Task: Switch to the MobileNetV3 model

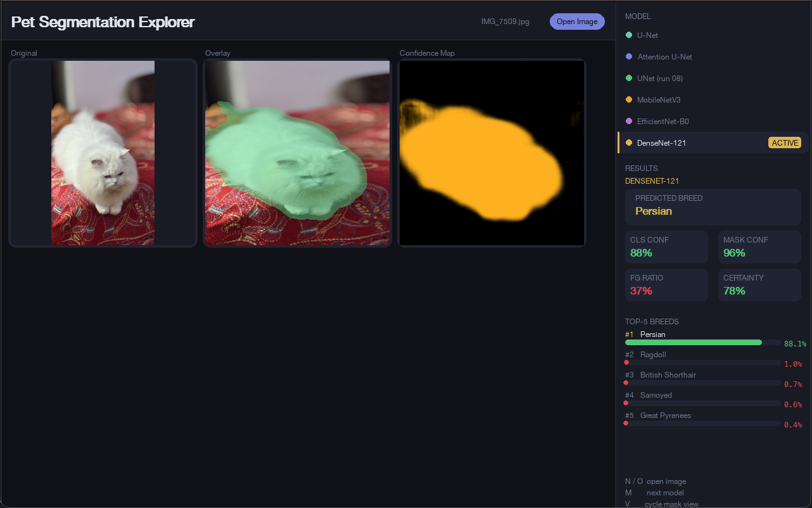Action: [x=713, y=100]
